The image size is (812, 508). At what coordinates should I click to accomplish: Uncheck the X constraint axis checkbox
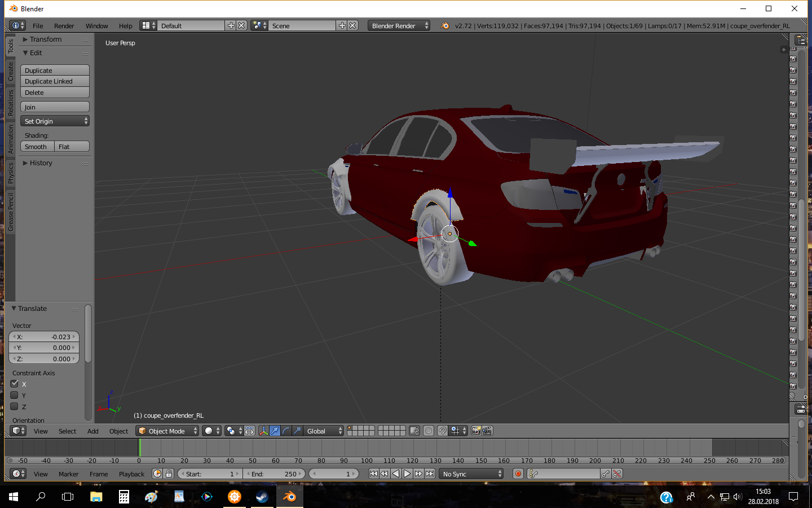[x=15, y=384]
